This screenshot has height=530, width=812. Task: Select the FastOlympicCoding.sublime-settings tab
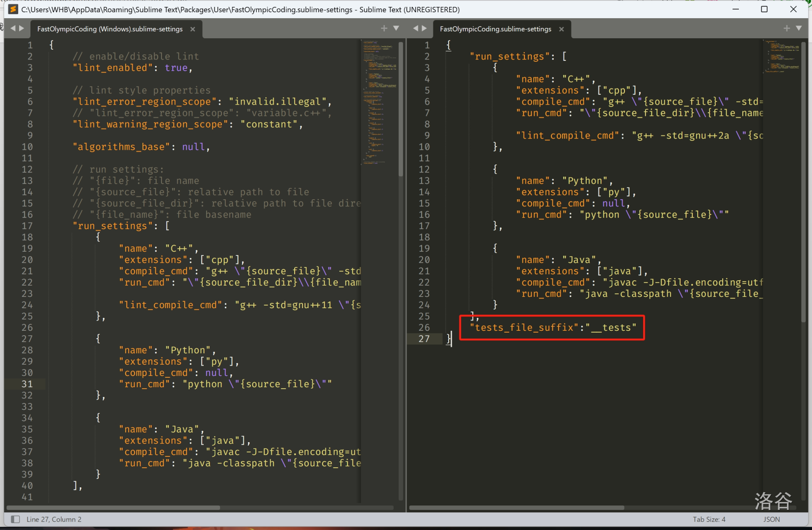coord(495,28)
